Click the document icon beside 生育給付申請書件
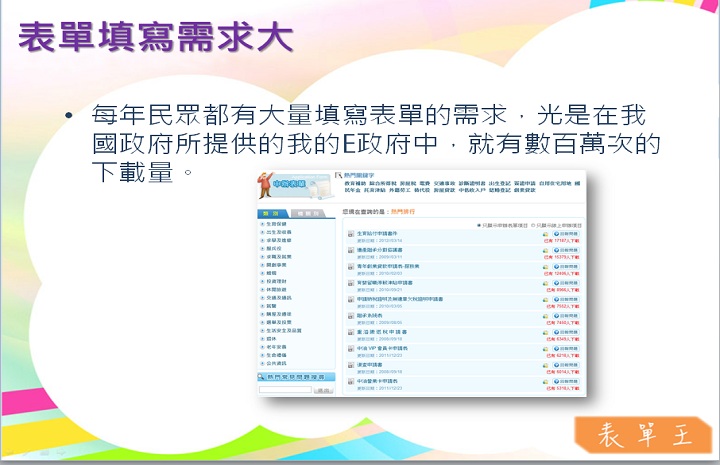Image resolution: width=720 pixels, height=465 pixels. pos(350,236)
